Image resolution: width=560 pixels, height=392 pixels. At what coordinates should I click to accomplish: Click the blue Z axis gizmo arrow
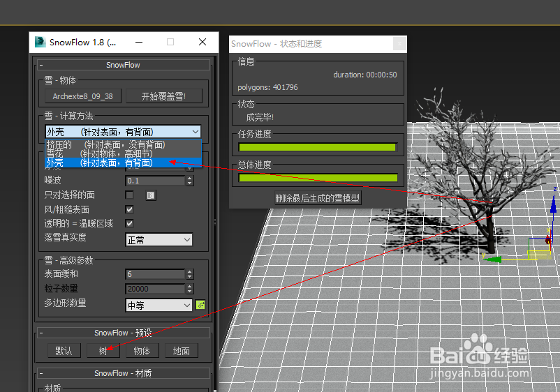[553, 205]
